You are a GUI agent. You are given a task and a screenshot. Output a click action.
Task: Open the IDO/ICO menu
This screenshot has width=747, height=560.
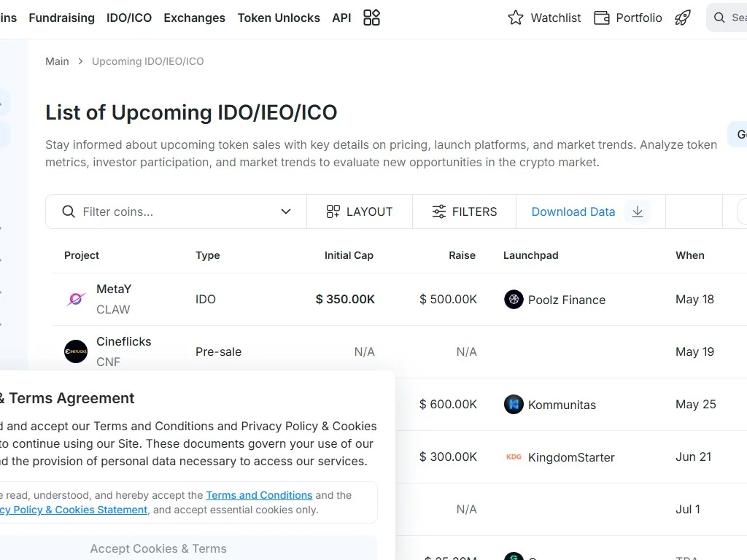pos(129,17)
